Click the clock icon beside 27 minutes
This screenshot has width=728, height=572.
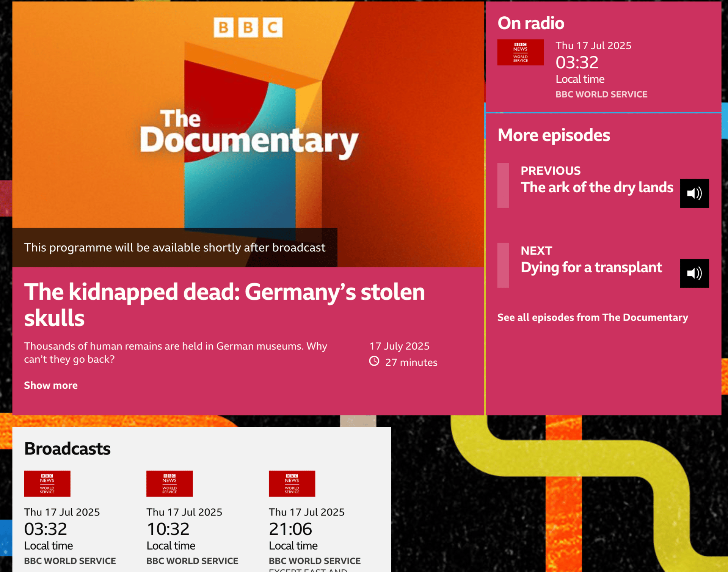tap(374, 361)
